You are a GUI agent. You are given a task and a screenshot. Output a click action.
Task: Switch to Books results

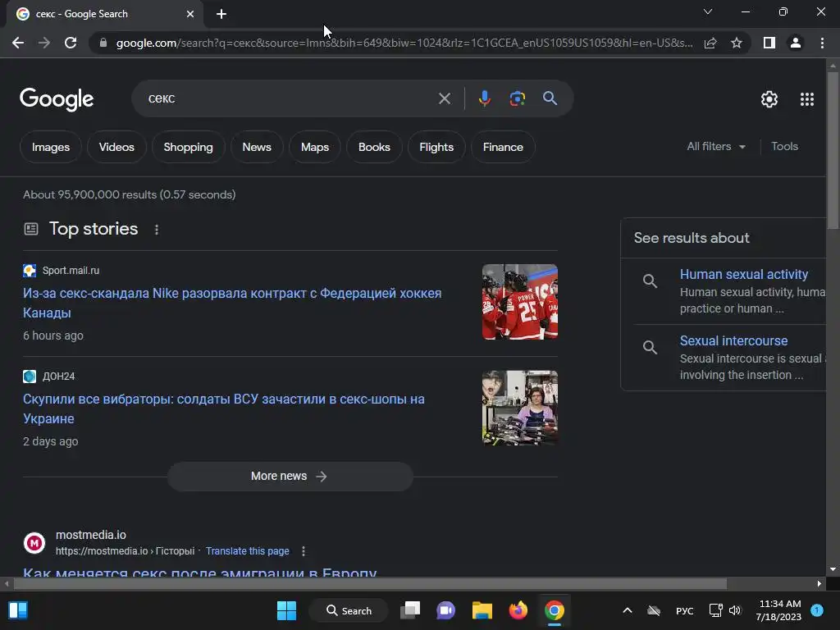pyautogui.click(x=374, y=147)
